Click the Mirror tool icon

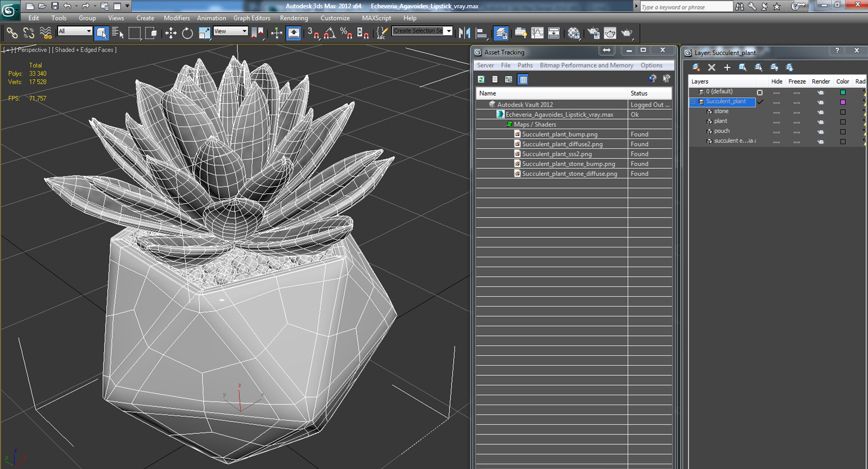click(x=464, y=33)
